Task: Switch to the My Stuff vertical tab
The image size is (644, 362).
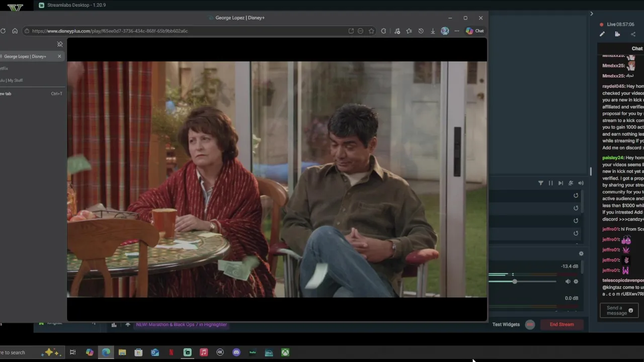Action: click(x=31, y=80)
